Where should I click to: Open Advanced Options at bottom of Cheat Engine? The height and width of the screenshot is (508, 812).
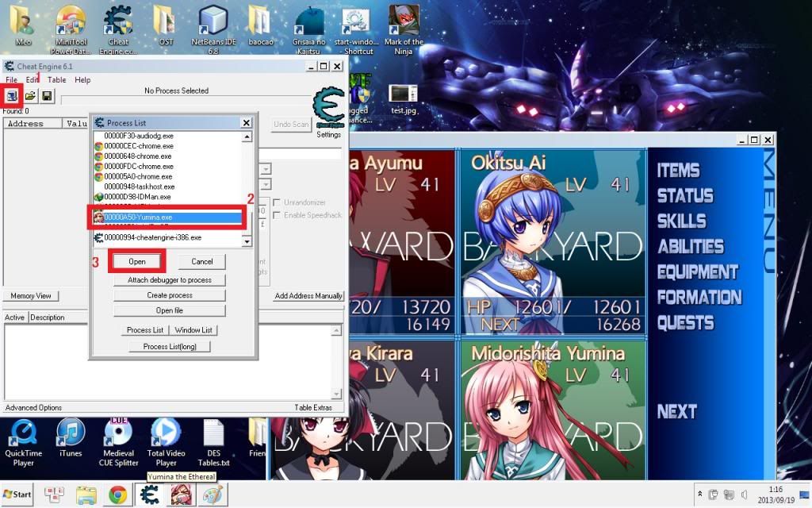pos(33,408)
